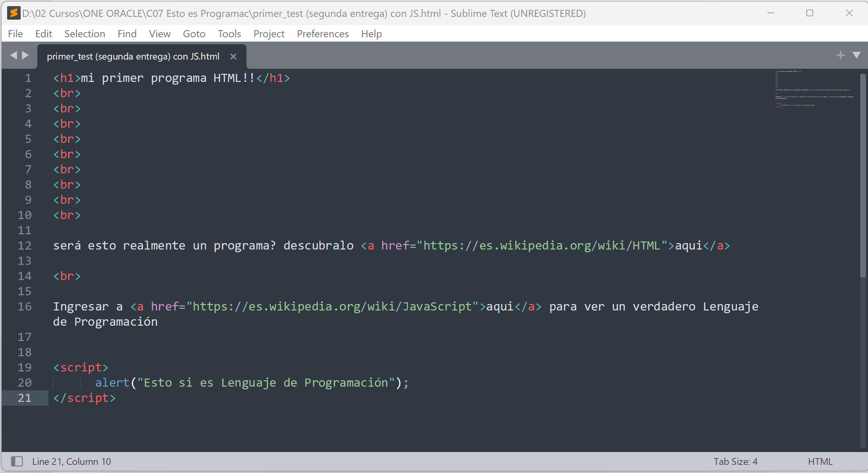The height and width of the screenshot is (473, 868).
Task: Click the opening h1 tag on line 1
Action: click(x=67, y=78)
